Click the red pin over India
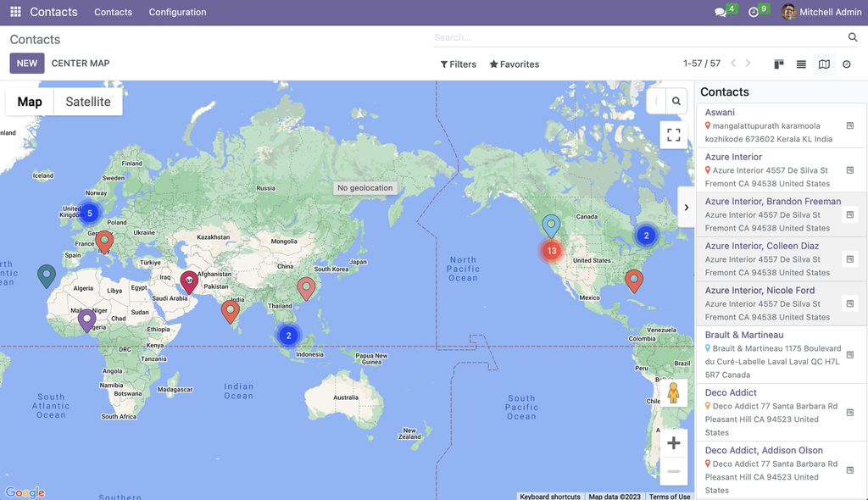868x500 pixels. (x=230, y=312)
